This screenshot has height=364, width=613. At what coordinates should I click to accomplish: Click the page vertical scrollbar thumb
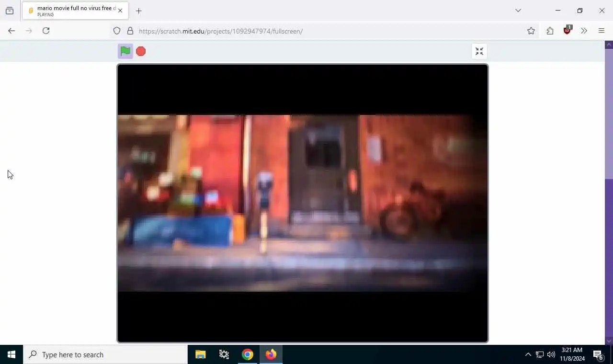click(x=609, y=114)
